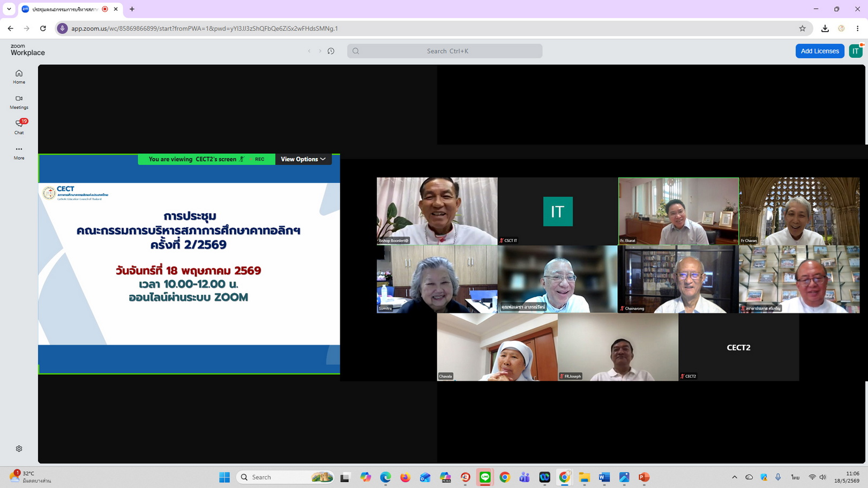868x488 pixels.
Task: Click the Add Licenses button
Action: click(x=820, y=51)
